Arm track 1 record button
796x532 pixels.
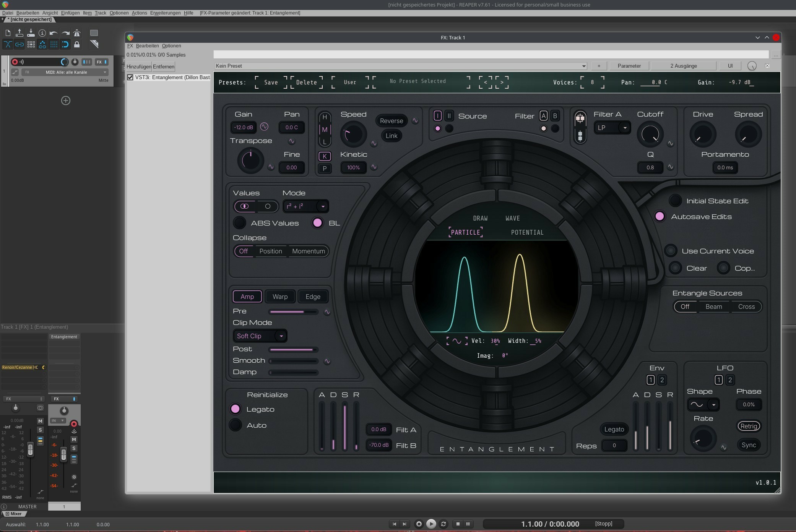(x=15, y=62)
